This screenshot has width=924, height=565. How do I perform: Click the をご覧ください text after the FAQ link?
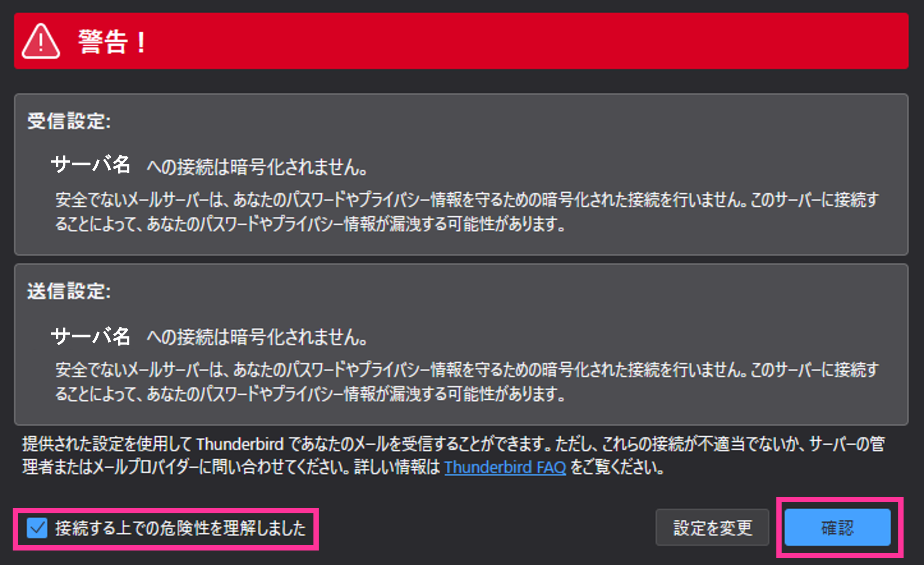click(617, 467)
